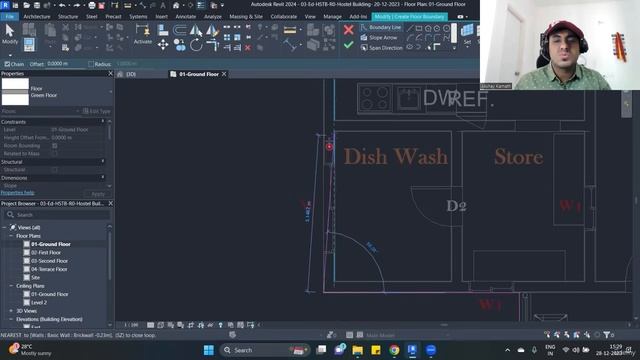Click the Save icon in quick access toolbar

(36, 5)
